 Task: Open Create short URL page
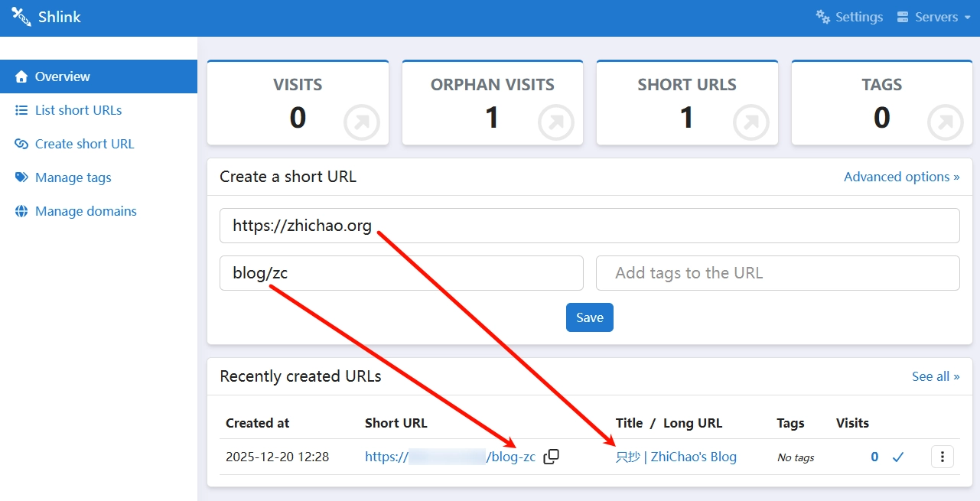coord(84,144)
